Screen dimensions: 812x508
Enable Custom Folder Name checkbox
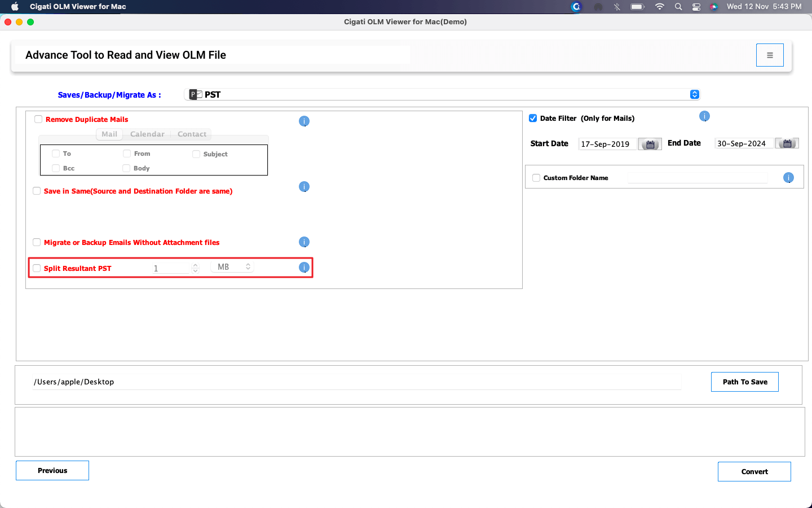tap(536, 178)
